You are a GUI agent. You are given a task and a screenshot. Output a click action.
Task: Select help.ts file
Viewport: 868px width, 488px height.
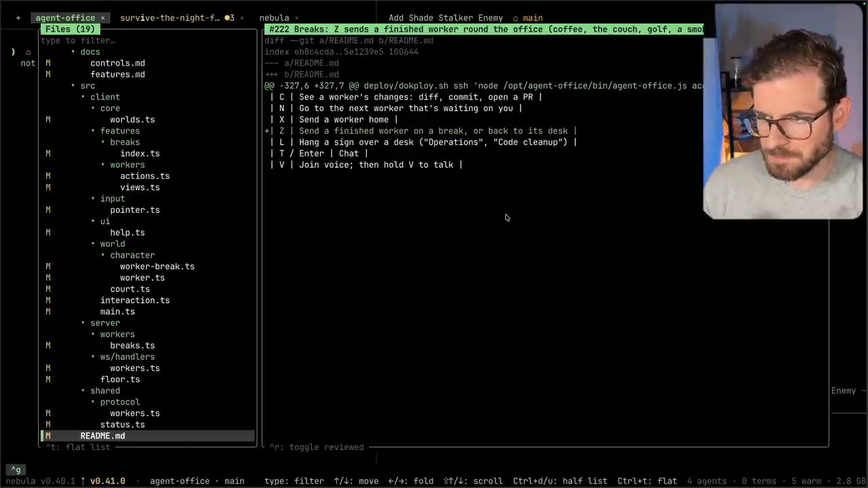point(127,232)
